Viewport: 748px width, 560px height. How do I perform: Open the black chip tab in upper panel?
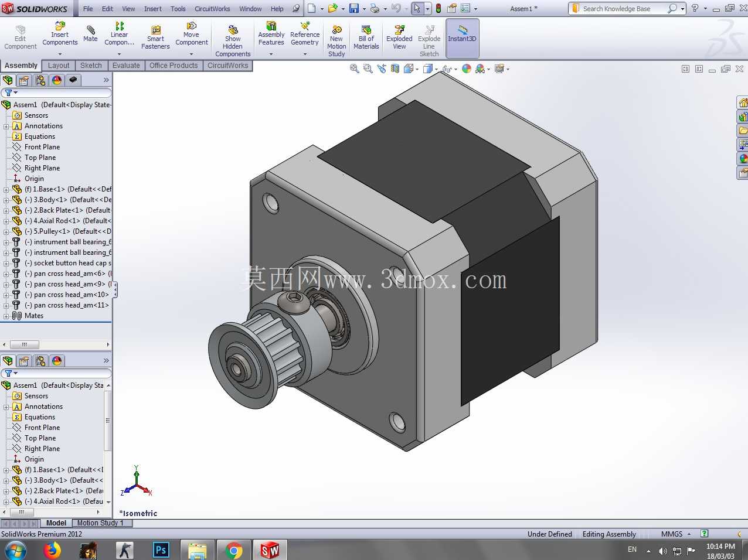(73, 80)
